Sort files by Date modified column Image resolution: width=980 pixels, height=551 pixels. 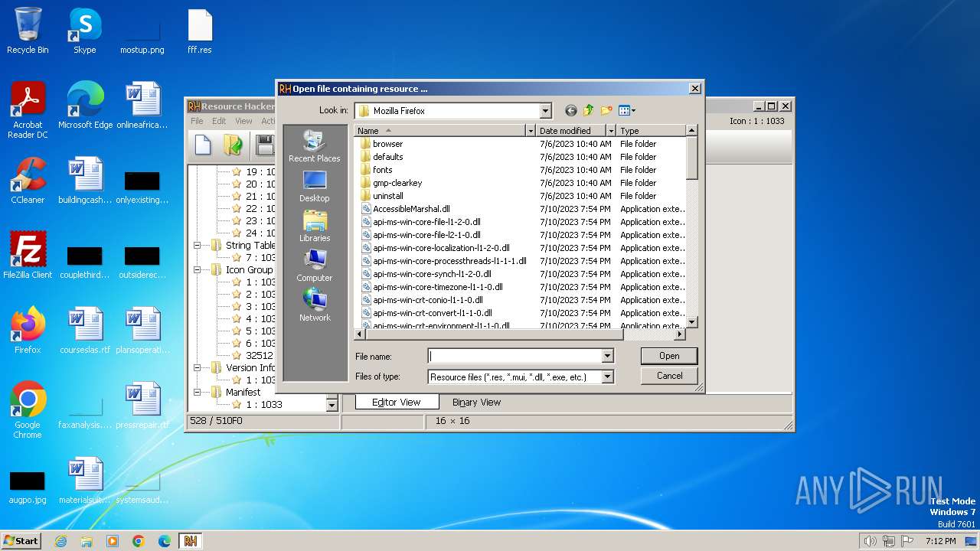click(x=570, y=131)
